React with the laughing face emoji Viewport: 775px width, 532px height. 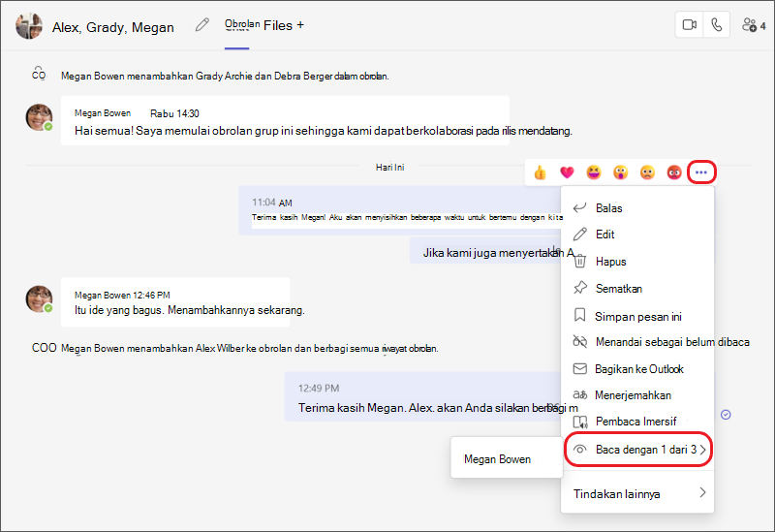pos(594,172)
